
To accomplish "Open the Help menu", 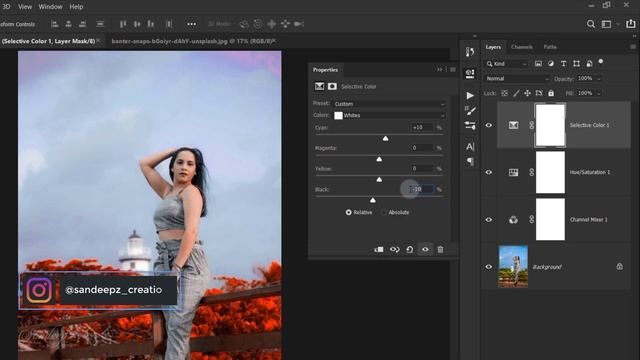I will [x=76, y=7].
